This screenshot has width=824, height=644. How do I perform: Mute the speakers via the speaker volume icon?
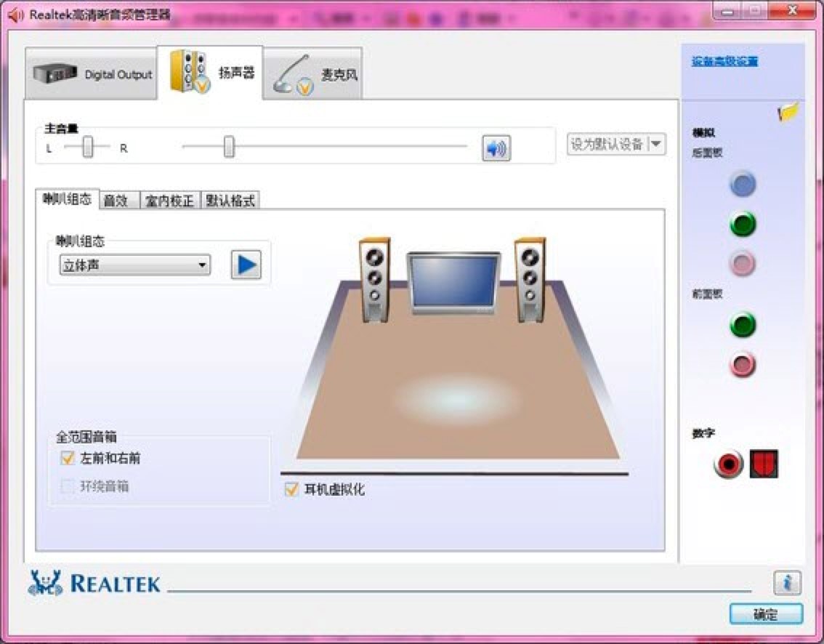(497, 147)
